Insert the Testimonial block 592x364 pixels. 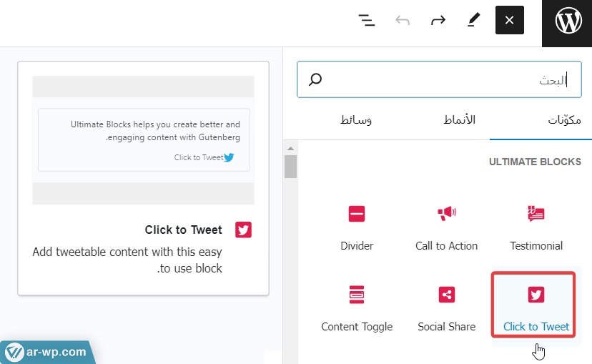click(x=536, y=225)
